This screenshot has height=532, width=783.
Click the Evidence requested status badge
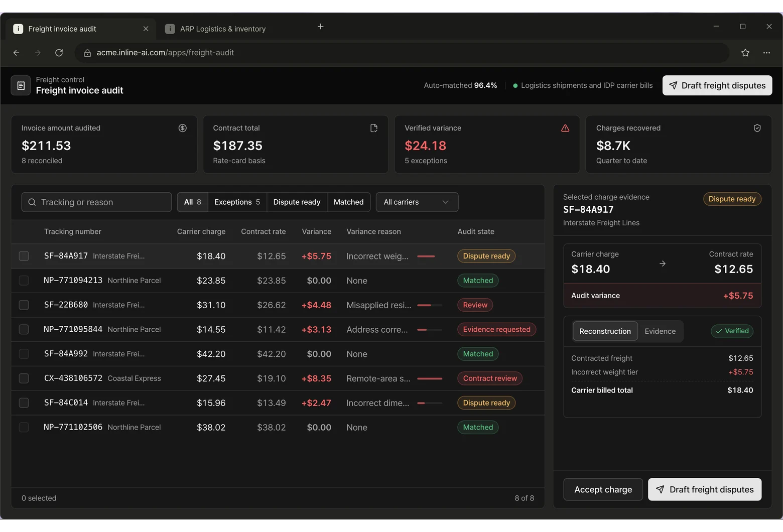pyautogui.click(x=496, y=330)
